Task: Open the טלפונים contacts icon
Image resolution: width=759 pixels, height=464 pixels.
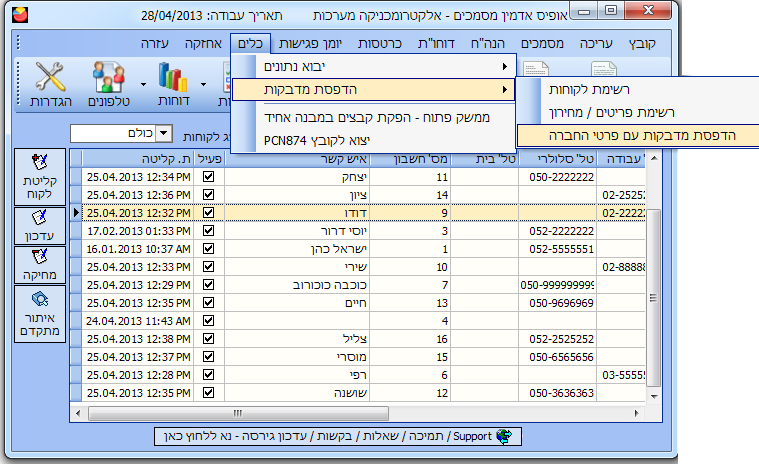Action: (x=109, y=85)
